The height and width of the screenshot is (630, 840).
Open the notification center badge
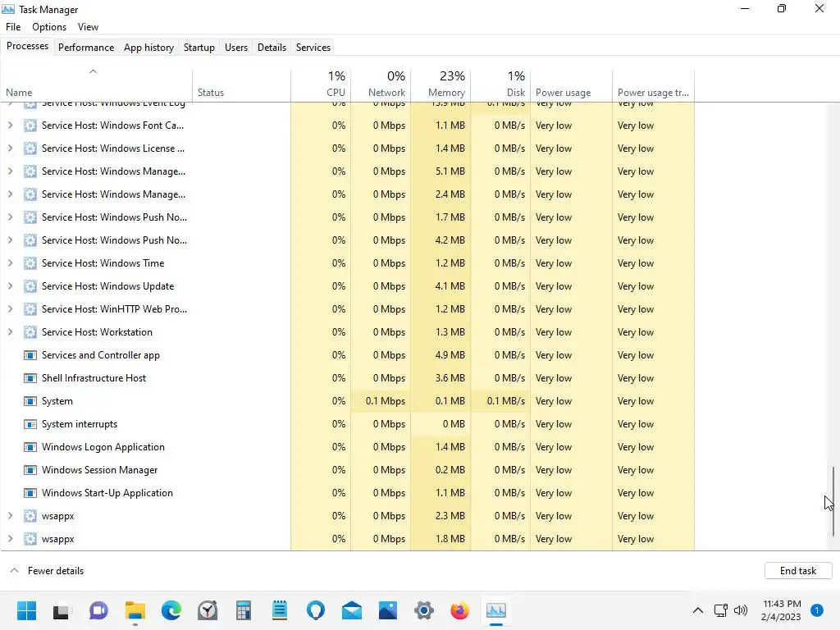(817, 610)
